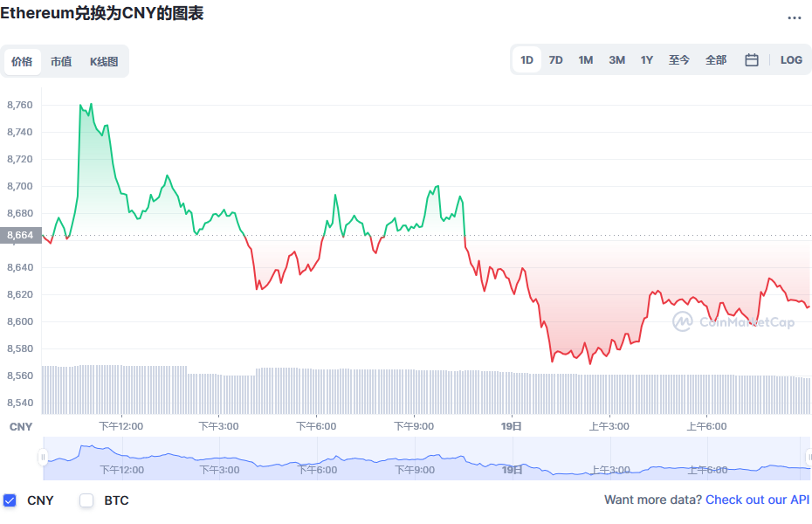The height and width of the screenshot is (524, 812).
Task: Open the three-dot more options menu
Action: tap(794, 17)
